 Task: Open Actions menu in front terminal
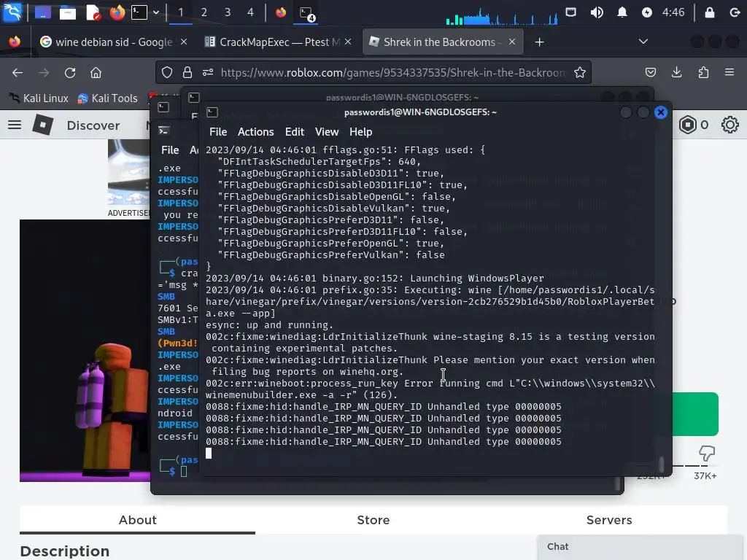256,132
